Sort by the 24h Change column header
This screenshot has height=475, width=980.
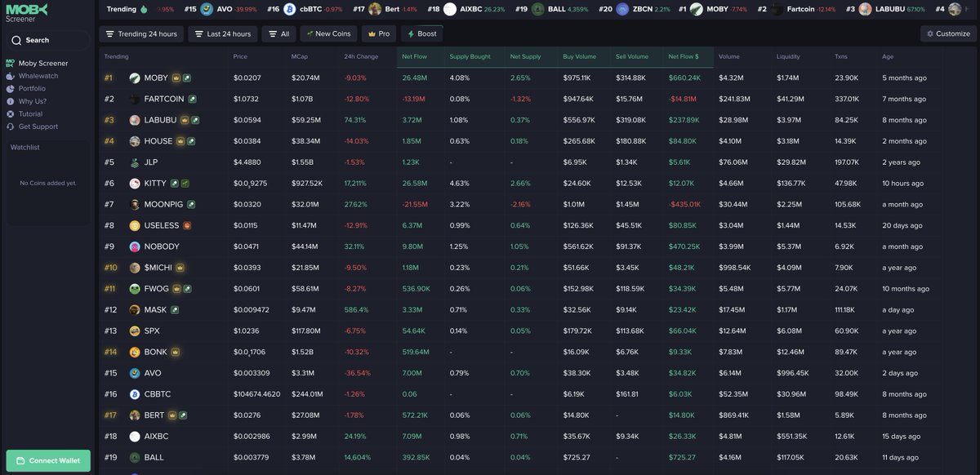coord(361,56)
